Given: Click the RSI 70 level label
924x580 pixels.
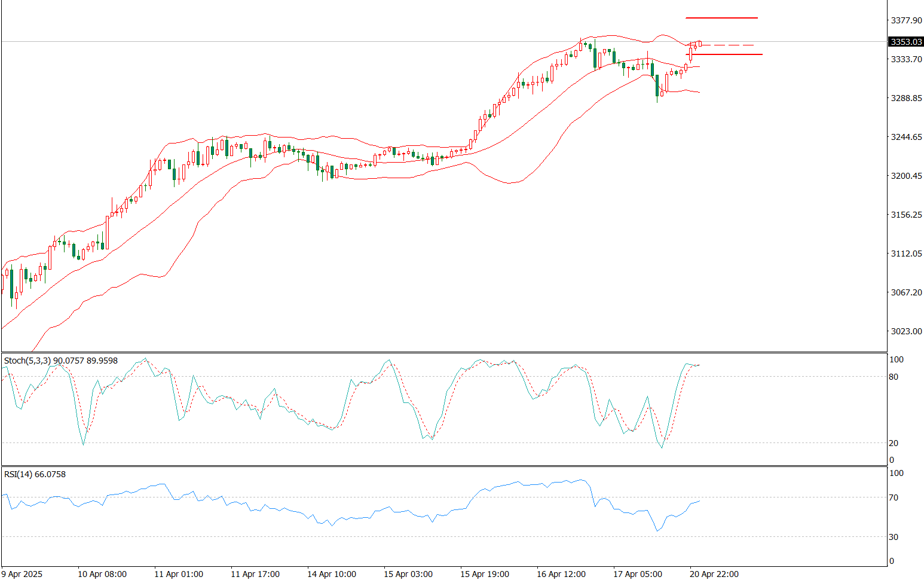Looking at the screenshot, I should coord(894,497).
